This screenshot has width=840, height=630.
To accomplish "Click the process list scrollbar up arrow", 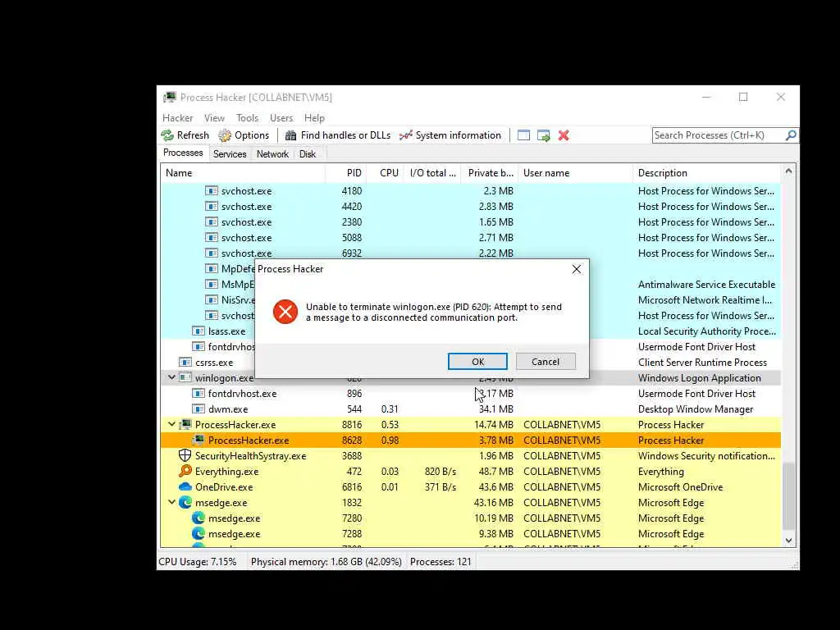I will coord(788,171).
